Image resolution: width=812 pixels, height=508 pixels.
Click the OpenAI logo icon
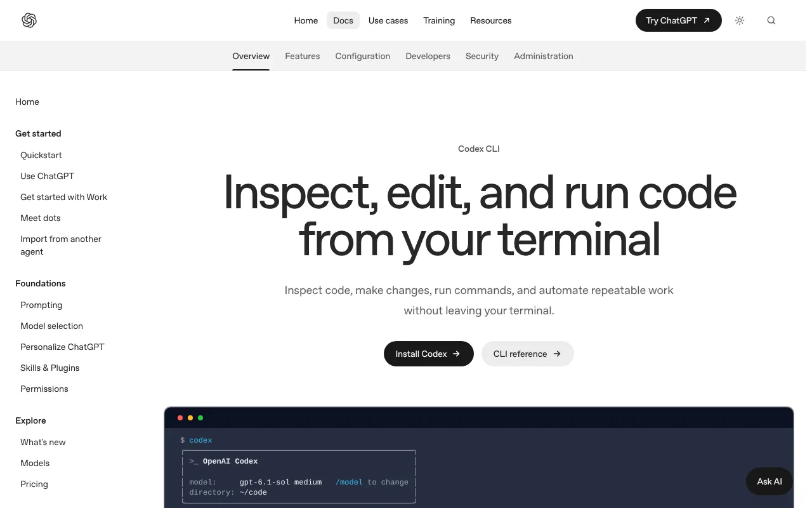tap(29, 20)
